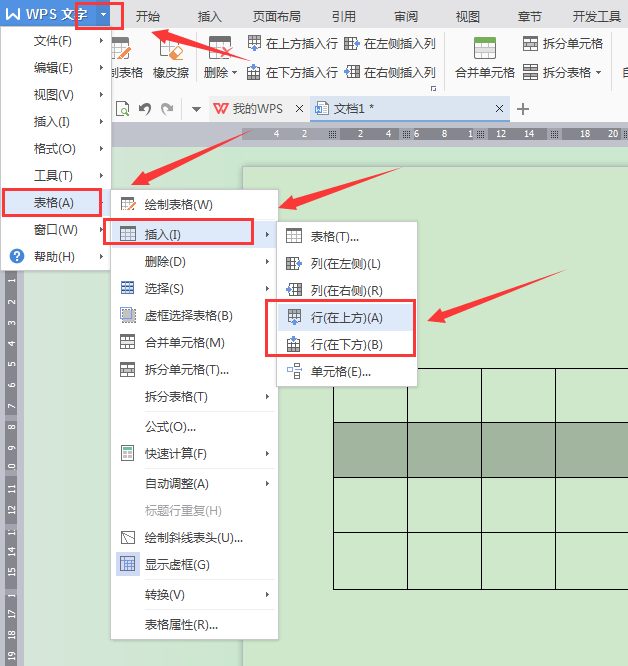Open the insert group dialog launcher
The width and height of the screenshot is (628, 666).
pos(433,88)
